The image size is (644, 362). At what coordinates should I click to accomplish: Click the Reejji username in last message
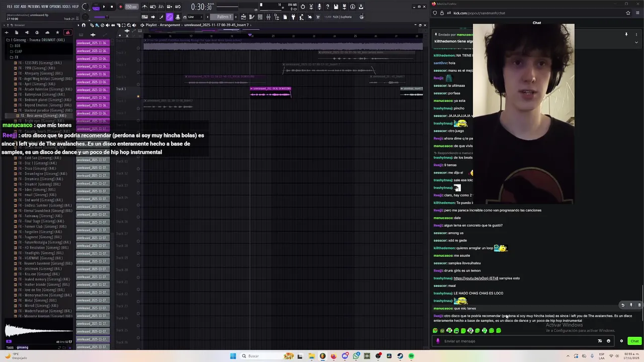[438, 316]
